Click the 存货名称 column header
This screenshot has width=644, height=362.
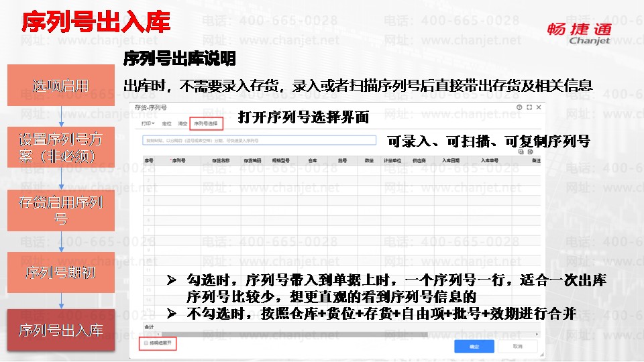(221, 160)
